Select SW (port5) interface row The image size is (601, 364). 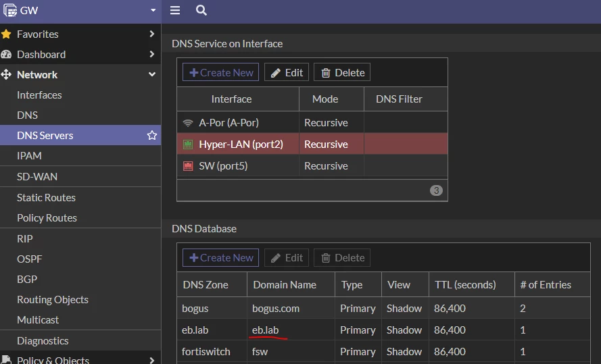(312, 165)
